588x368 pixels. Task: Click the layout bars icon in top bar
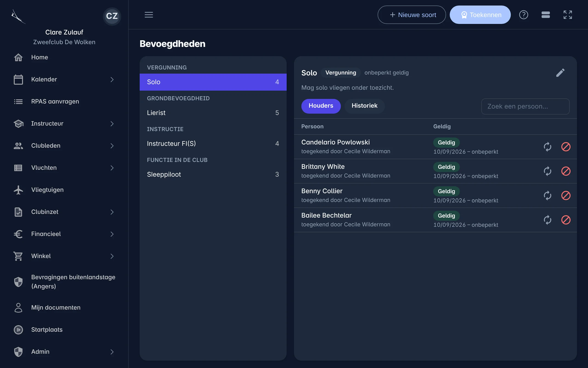(546, 14)
